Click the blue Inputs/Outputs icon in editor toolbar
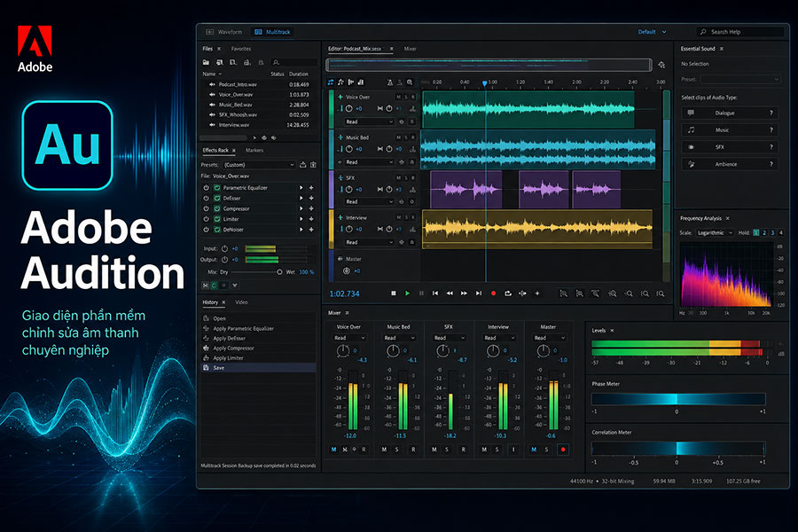Image resolution: width=798 pixels, height=532 pixels. 331,82
